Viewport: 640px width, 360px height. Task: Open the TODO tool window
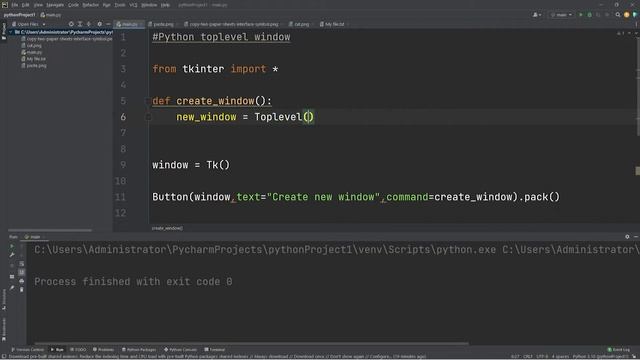coord(78,350)
